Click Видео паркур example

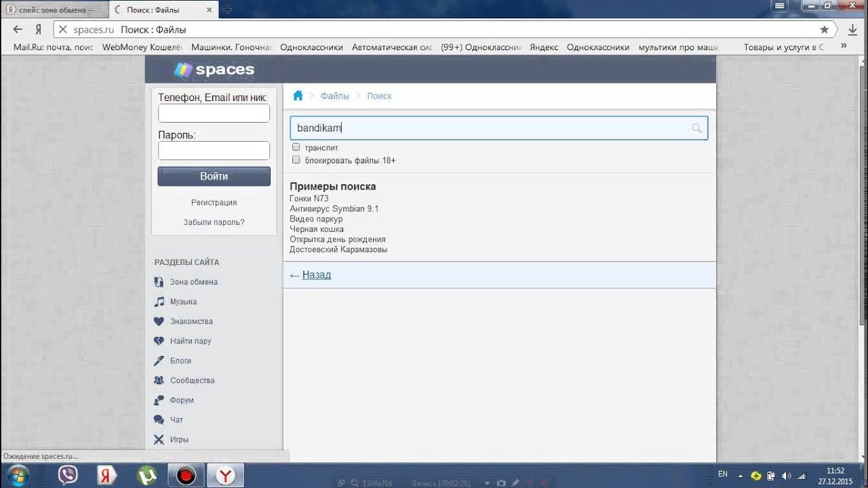point(316,219)
